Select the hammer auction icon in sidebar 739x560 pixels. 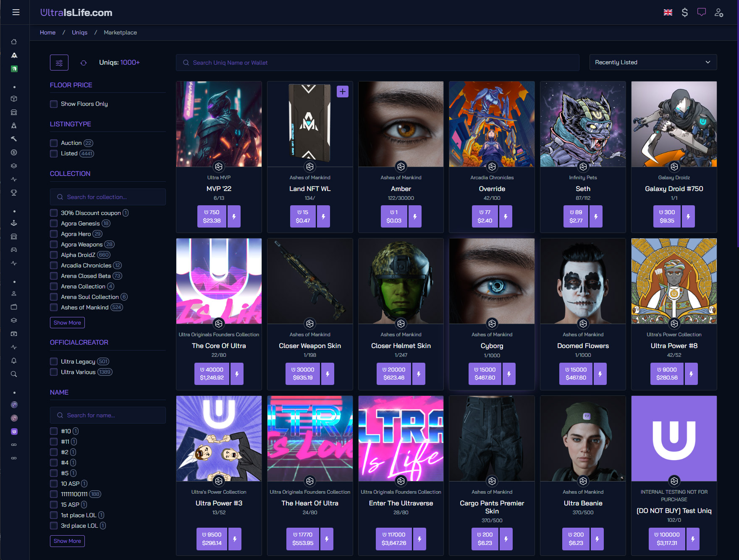14,139
